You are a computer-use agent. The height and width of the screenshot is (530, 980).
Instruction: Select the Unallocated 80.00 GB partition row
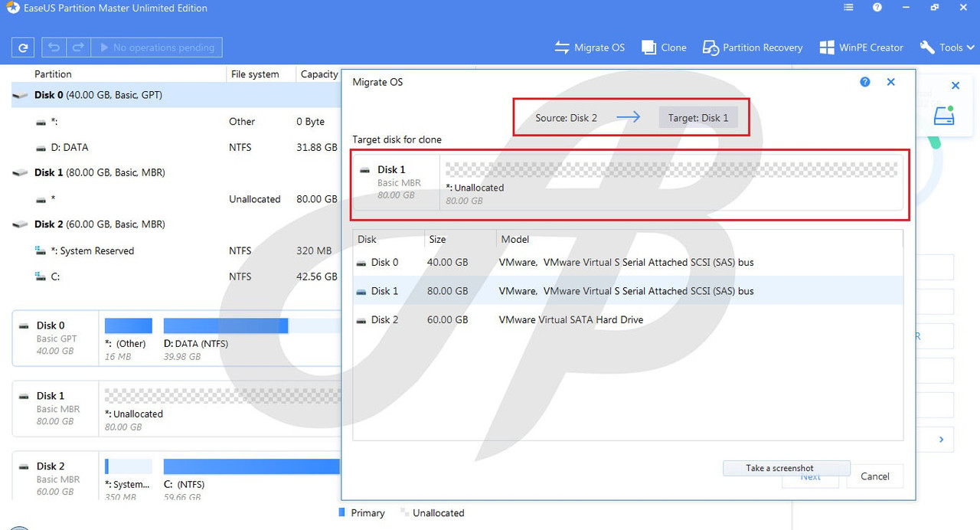(x=175, y=199)
